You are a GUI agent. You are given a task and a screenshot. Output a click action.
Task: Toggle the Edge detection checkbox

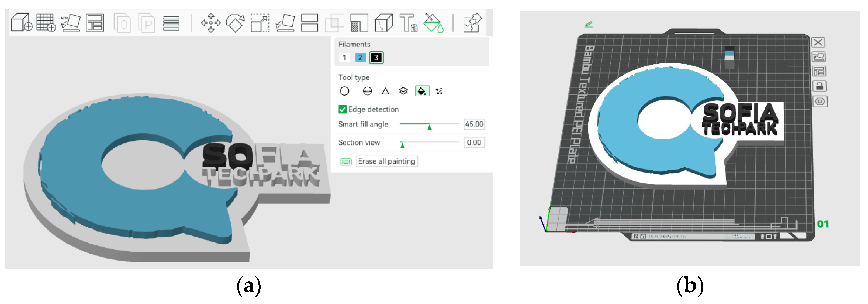click(x=342, y=109)
